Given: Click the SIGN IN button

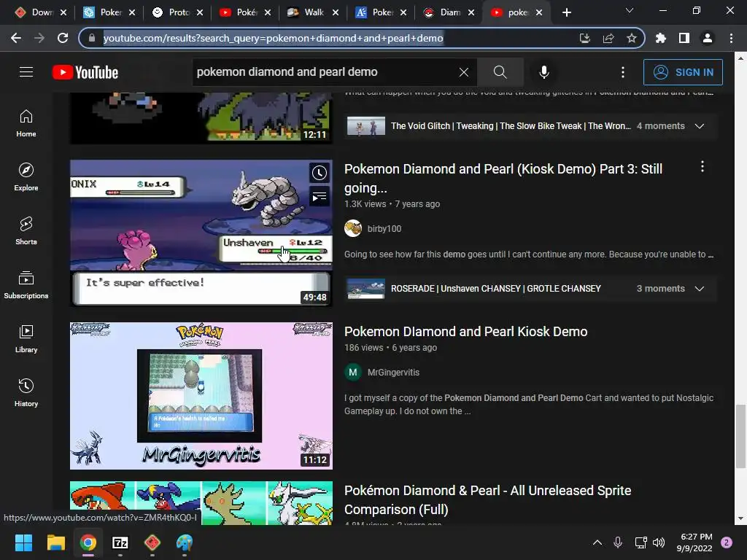Looking at the screenshot, I should (683, 72).
